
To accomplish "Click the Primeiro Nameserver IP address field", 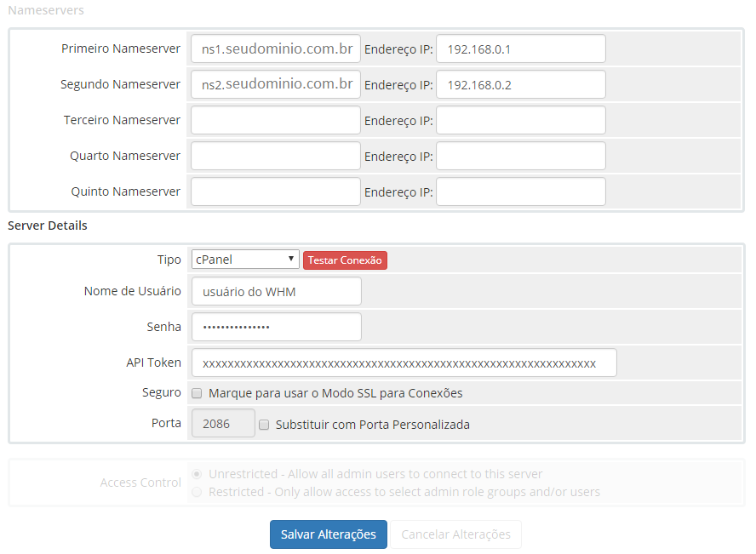I will [521, 49].
